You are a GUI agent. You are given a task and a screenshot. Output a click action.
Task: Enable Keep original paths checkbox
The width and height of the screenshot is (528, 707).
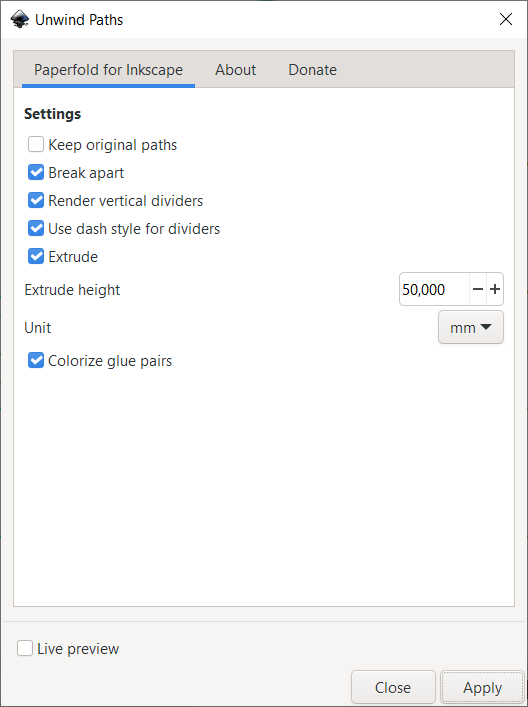tap(36, 145)
